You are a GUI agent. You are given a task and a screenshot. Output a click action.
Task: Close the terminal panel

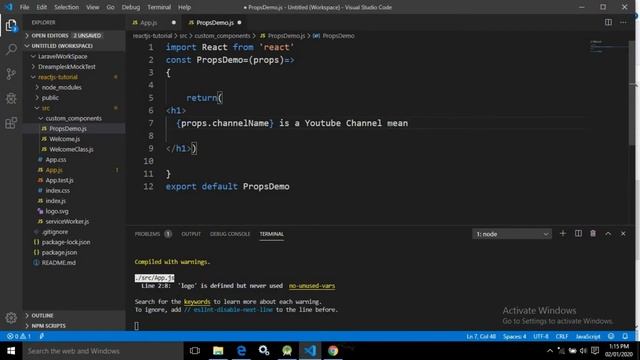623,233
